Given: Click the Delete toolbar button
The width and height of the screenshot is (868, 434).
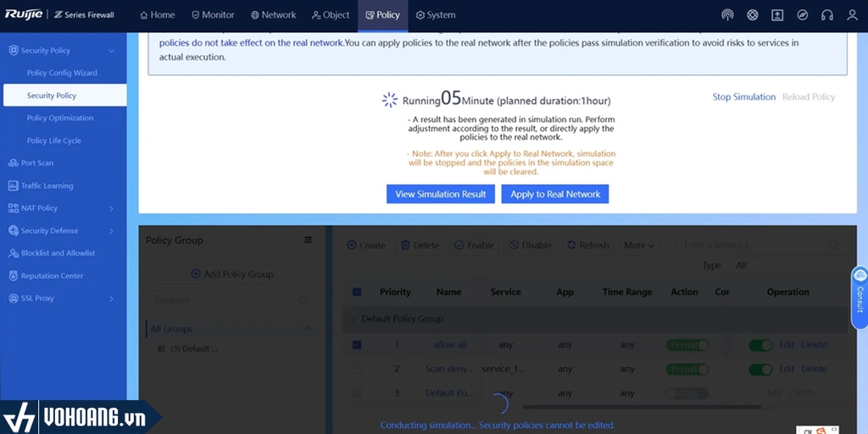Looking at the screenshot, I should (420, 245).
